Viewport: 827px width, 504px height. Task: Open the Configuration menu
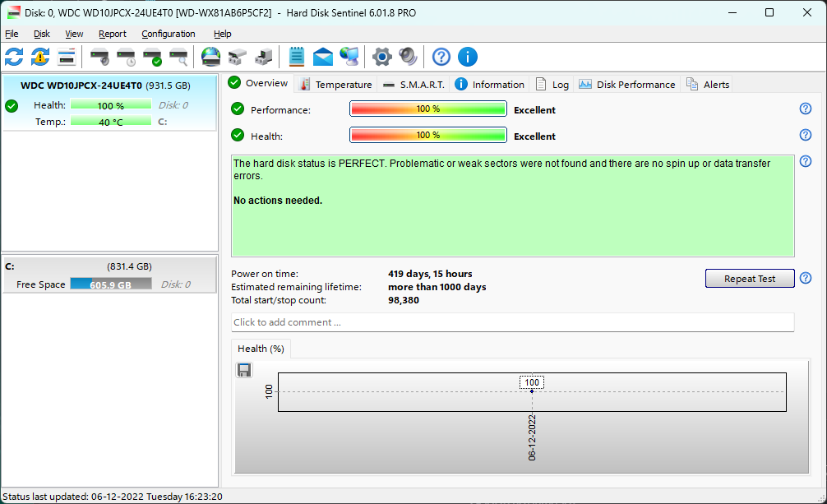[x=168, y=34]
